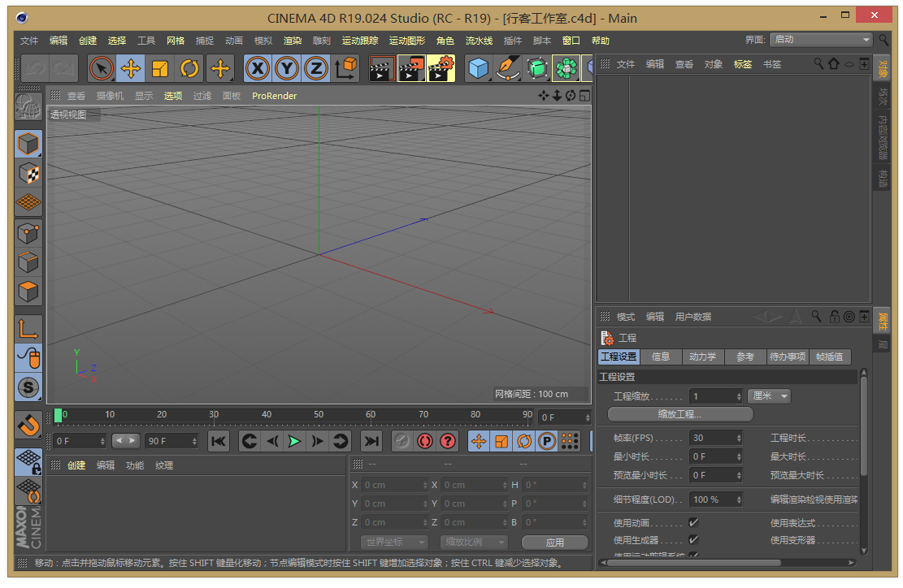Toggle X-axis lock icon

tap(258, 68)
